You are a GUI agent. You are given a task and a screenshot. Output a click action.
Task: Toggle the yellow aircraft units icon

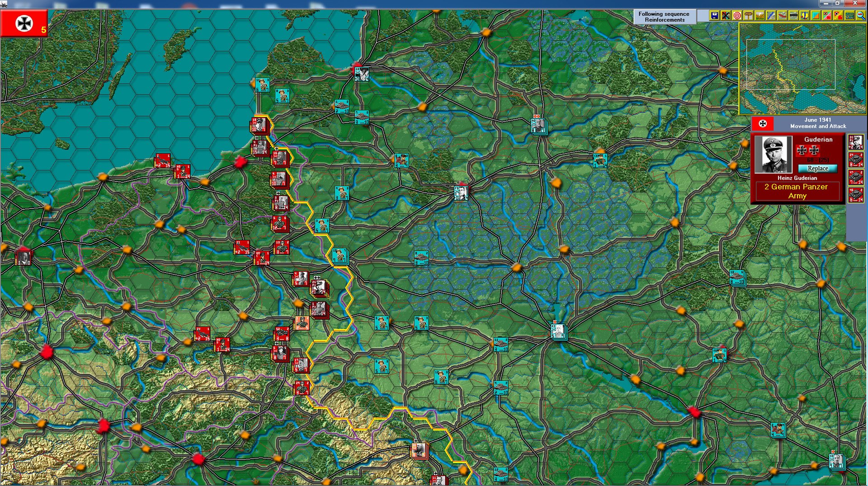(804, 16)
